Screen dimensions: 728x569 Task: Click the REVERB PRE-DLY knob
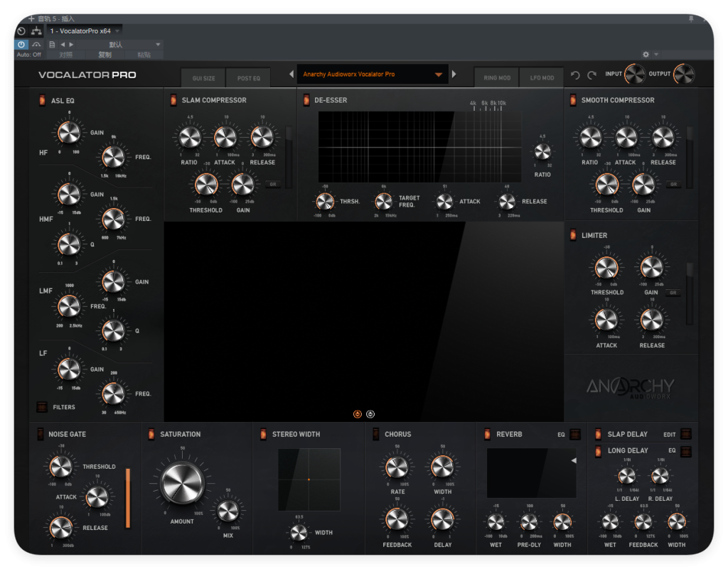pyautogui.click(x=529, y=523)
